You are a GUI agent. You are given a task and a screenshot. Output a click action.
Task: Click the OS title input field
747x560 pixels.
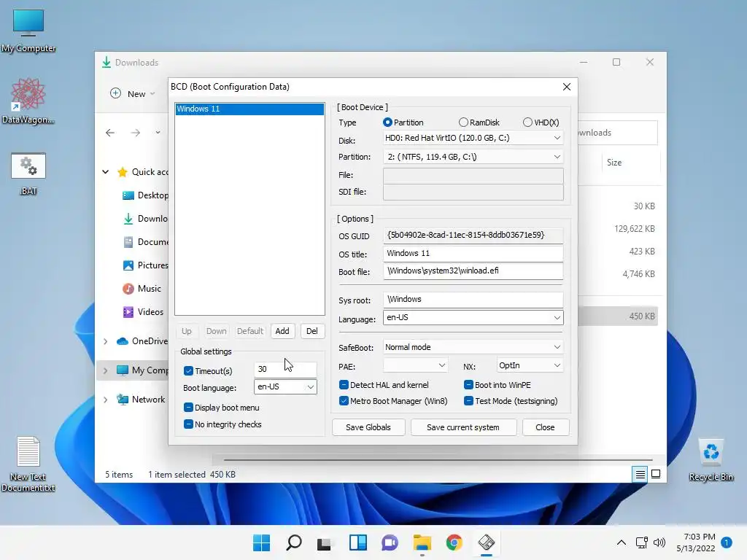point(473,253)
